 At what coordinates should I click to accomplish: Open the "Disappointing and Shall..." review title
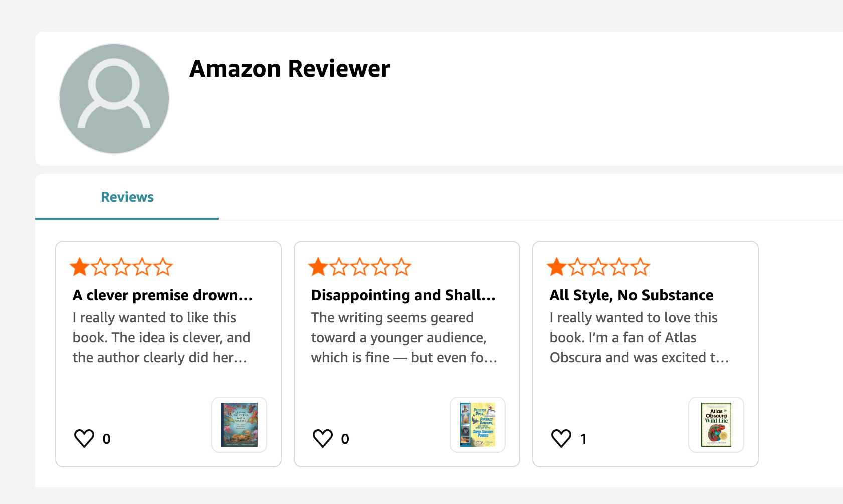coord(403,295)
